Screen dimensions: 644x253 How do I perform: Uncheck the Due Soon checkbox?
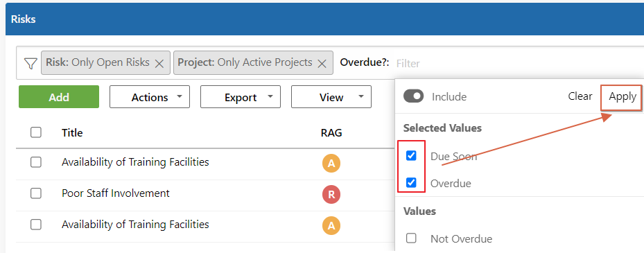click(411, 156)
